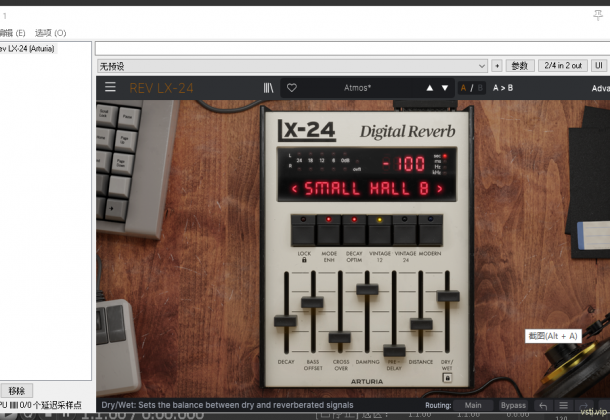This screenshot has height=420, width=610.
Task: Toggle the Mode Enh button
Action: (x=329, y=231)
